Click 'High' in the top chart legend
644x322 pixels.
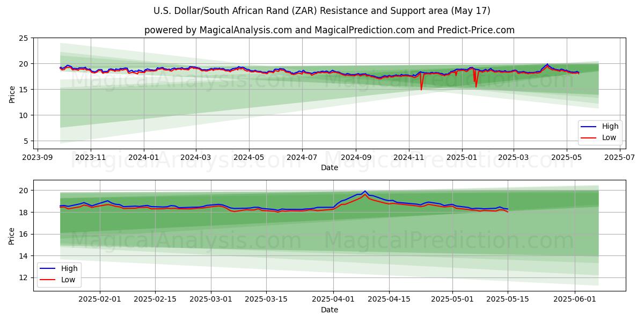[610, 127]
